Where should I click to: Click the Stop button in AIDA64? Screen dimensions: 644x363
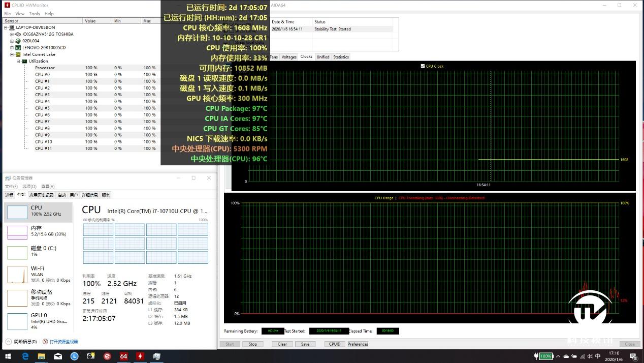[x=253, y=344]
